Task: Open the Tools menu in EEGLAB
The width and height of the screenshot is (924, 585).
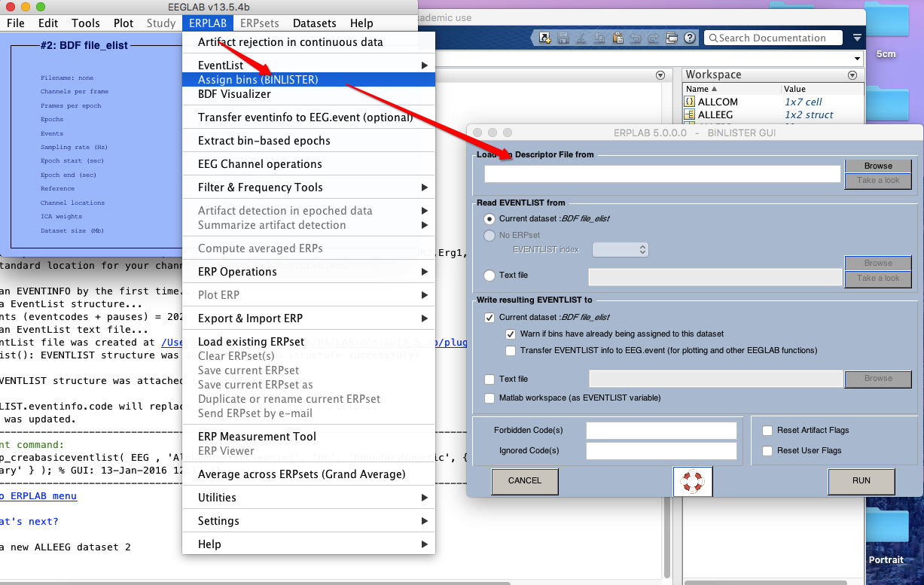Action: point(86,23)
